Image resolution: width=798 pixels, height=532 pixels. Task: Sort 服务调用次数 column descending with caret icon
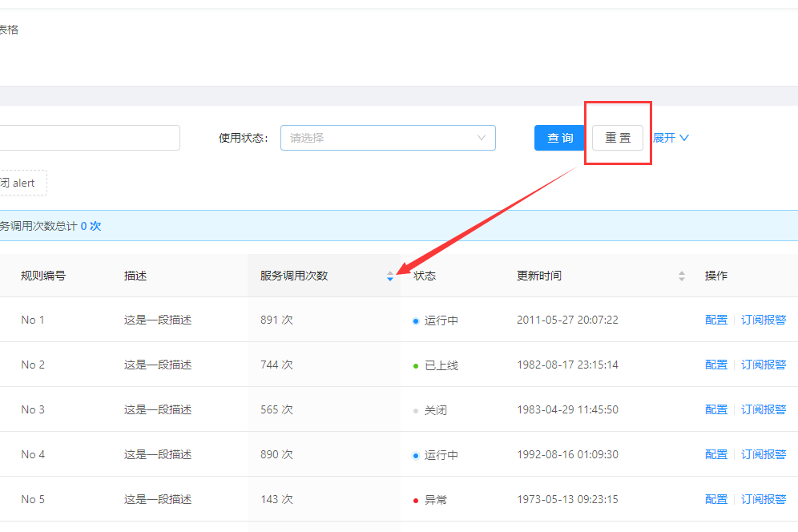pyautogui.click(x=390, y=278)
